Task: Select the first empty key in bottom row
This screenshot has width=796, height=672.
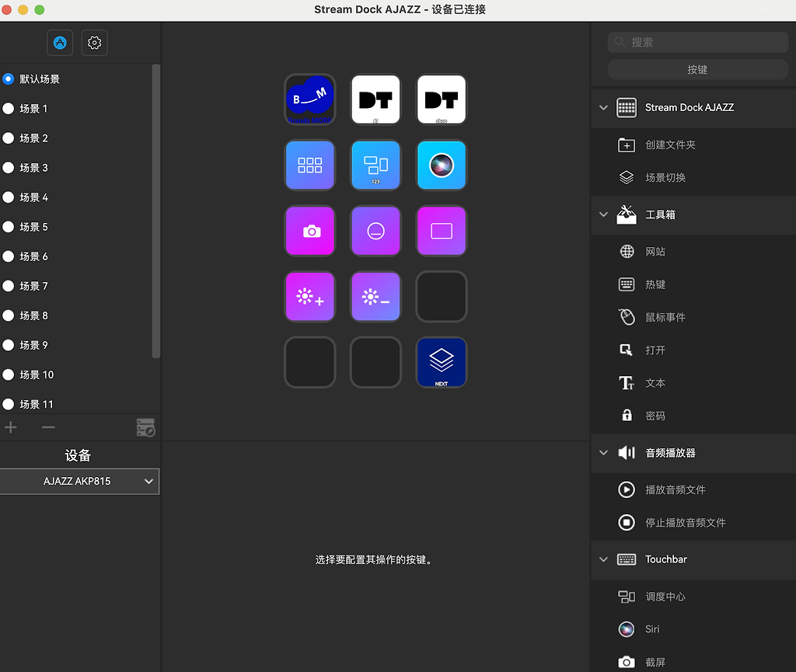Action: (309, 363)
